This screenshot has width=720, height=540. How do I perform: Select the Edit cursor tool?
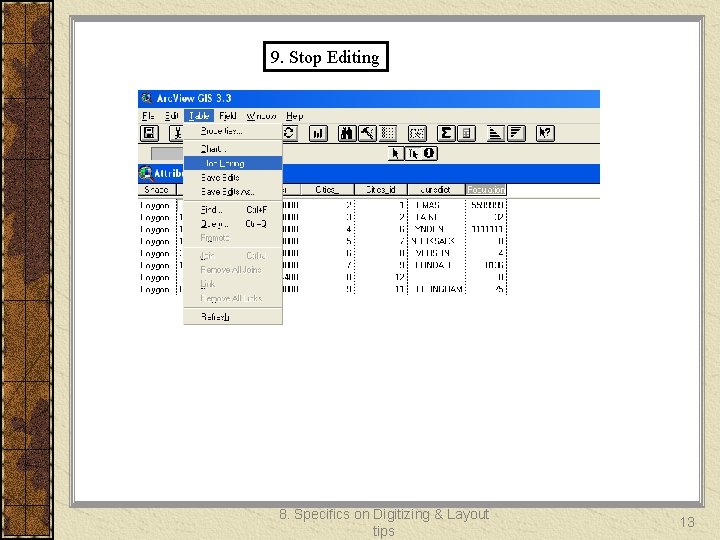click(x=412, y=153)
